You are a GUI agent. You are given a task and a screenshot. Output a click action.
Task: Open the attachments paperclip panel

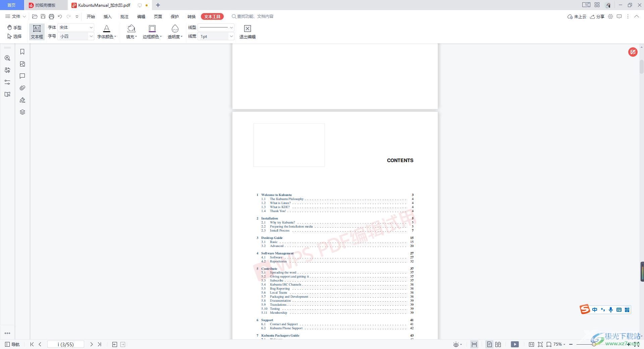coord(22,88)
